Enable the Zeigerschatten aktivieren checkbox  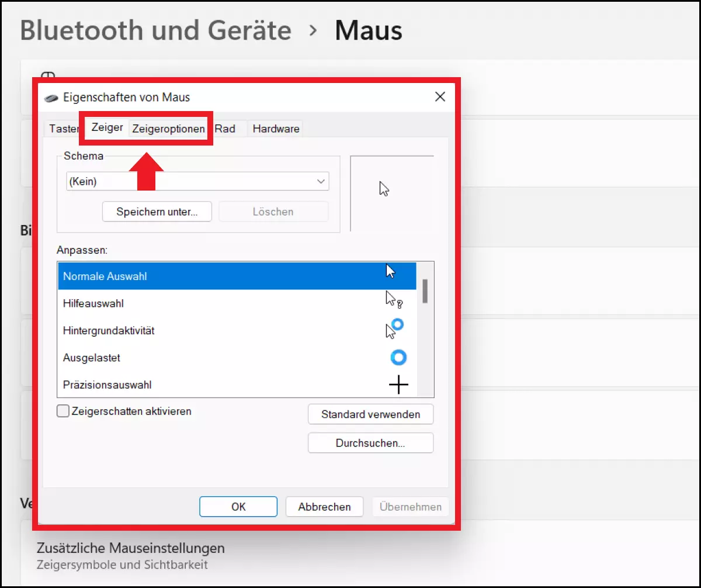click(63, 411)
